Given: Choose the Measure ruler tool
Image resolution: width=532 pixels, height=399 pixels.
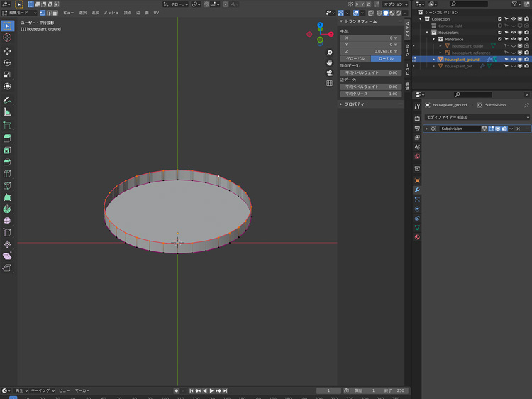Looking at the screenshot, I should 7,111.
